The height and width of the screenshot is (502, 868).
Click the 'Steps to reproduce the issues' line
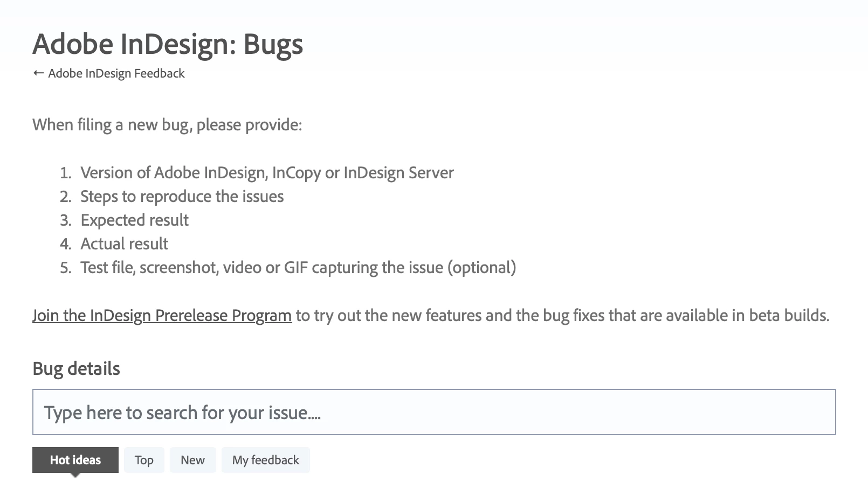[182, 197]
